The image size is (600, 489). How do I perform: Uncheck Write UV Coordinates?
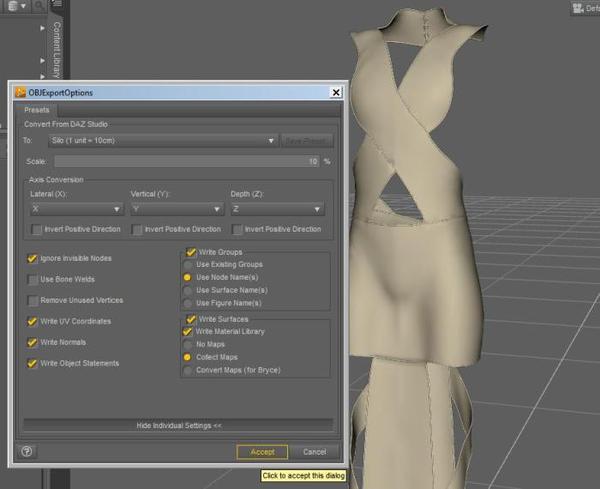coord(33,321)
